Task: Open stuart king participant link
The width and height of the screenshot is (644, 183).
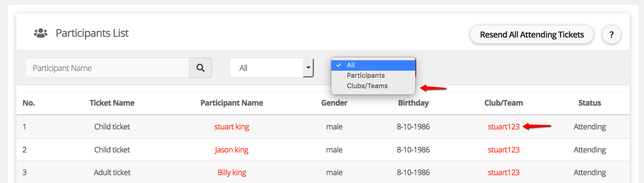Action: point(231,127)
